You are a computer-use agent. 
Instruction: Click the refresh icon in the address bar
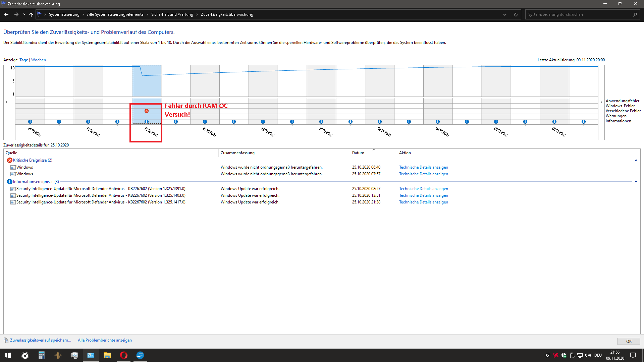point(516,14)
